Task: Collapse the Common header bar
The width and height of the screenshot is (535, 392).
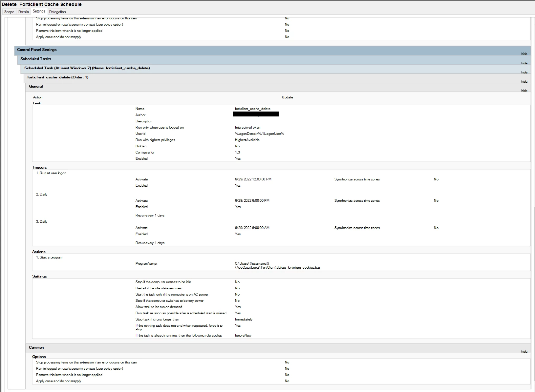Action: coord(278,348)
